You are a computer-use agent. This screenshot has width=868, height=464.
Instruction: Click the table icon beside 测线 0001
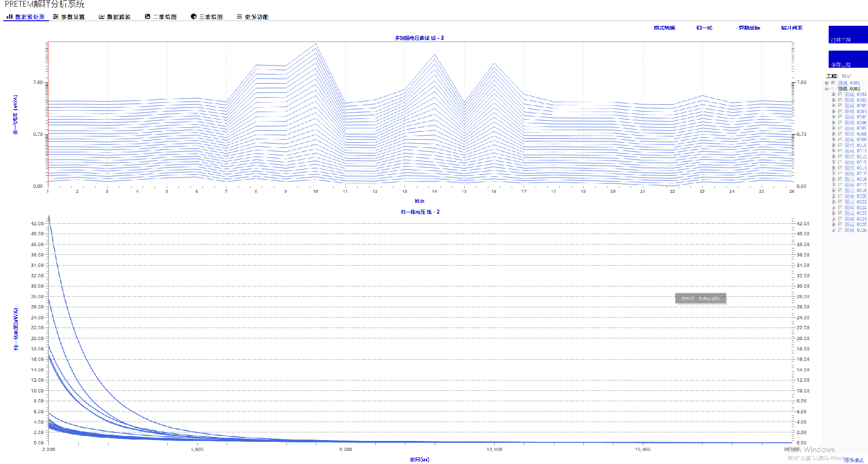click(x=833, y=83)
